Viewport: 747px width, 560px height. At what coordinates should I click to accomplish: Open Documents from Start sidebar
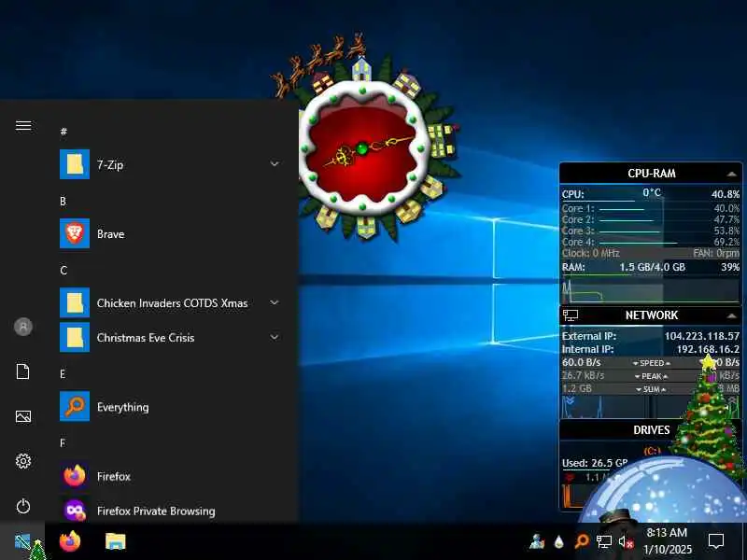point(22,371)
